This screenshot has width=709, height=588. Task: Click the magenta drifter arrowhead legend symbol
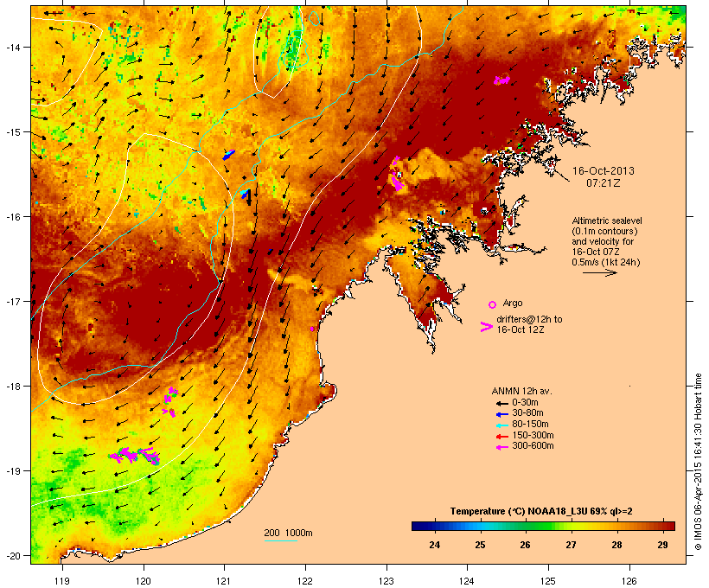coord(486,327)
